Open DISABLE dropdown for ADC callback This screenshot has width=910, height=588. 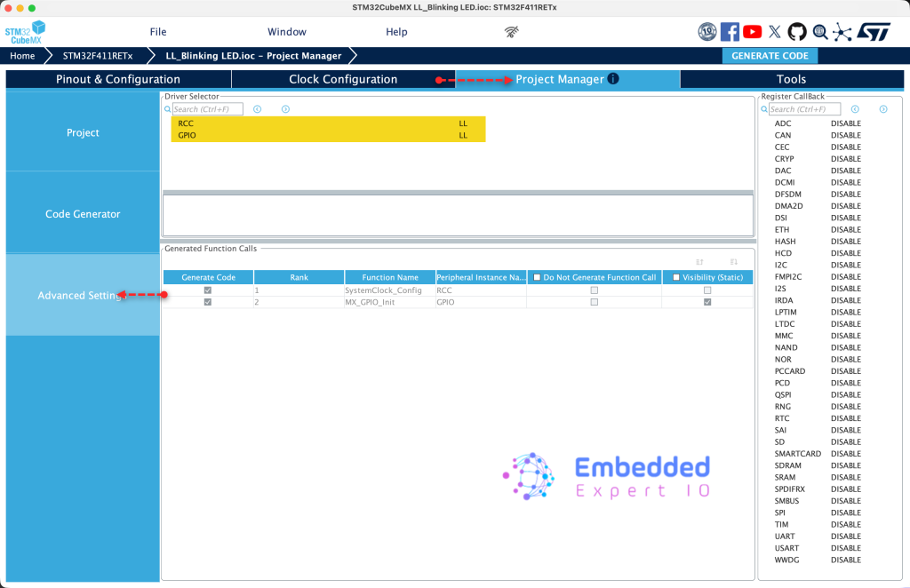(845, 123)
